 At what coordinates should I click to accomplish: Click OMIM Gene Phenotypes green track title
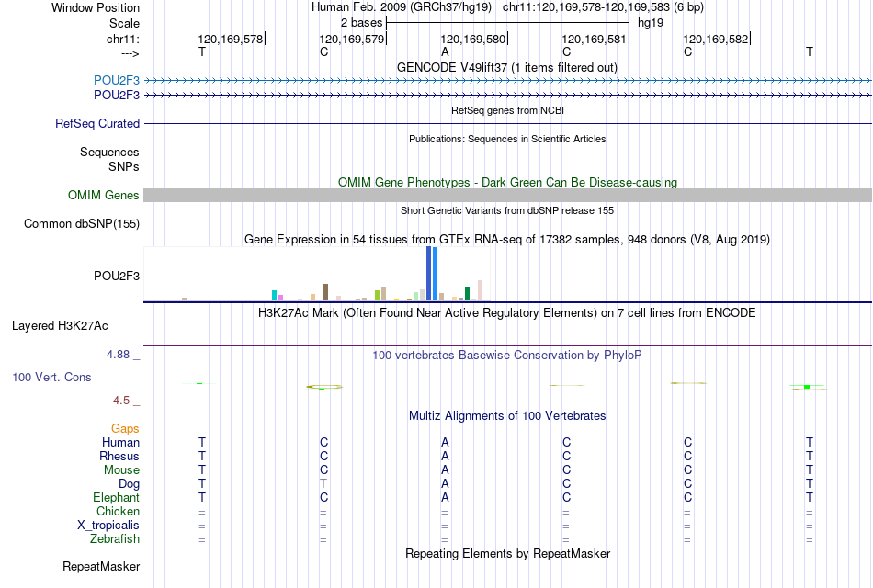tap(507, 182)
